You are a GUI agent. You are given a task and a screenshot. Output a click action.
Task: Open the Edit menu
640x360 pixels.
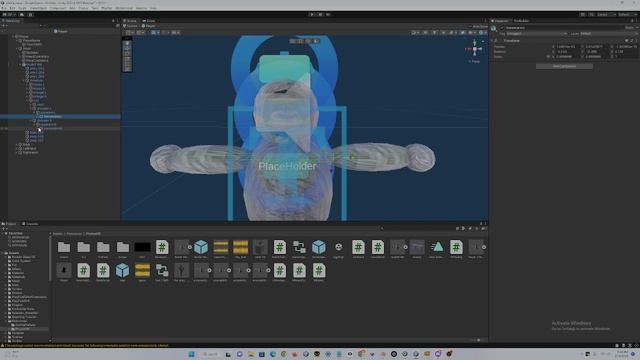click(13, 8)
